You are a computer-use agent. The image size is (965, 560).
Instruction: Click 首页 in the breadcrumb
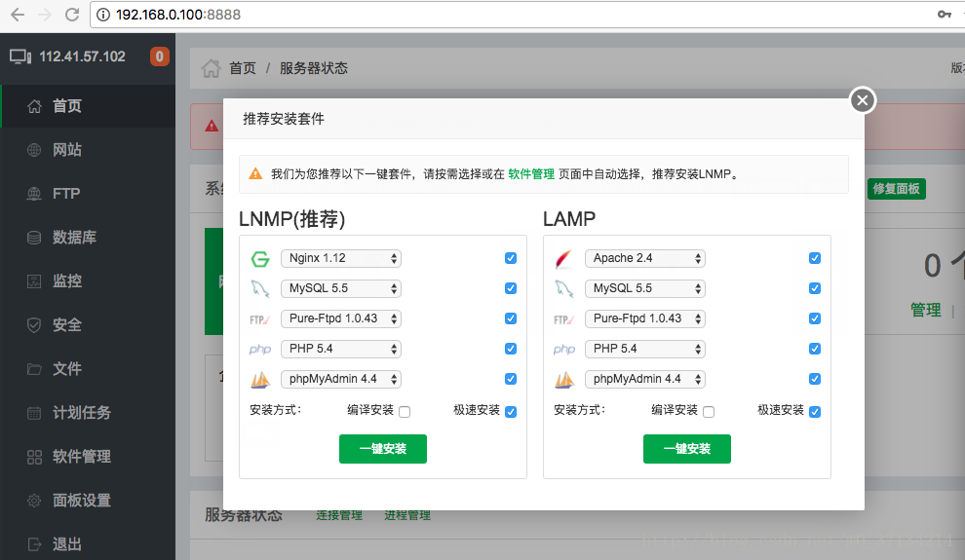click(243, 68)
